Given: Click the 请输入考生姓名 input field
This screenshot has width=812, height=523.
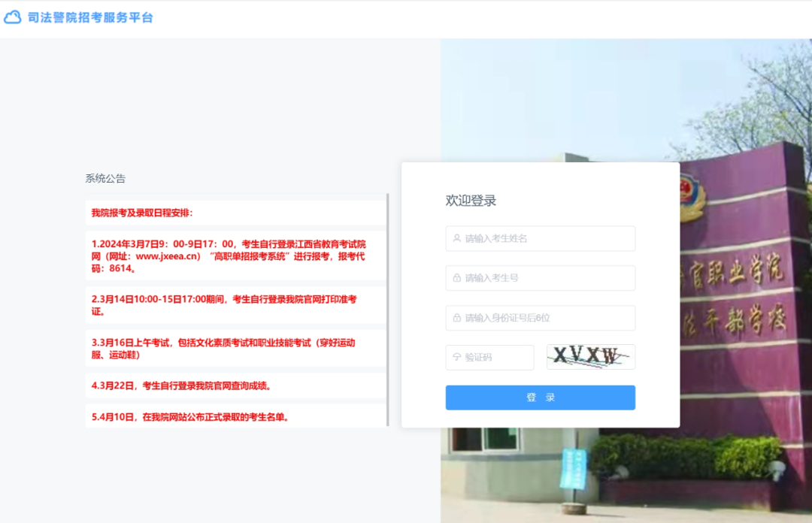Looking at the screenshot, I should [x=540, y=238].
